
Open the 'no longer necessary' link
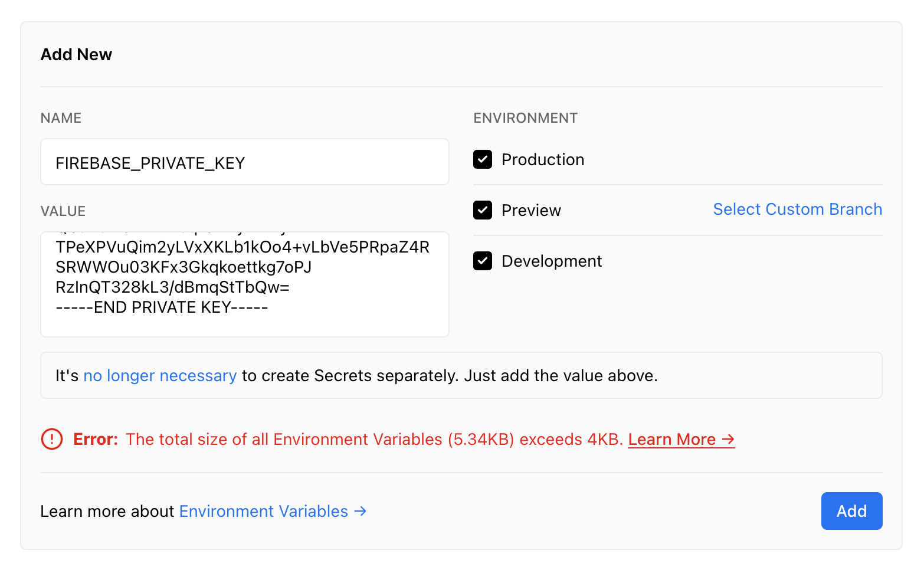[160, 376]
